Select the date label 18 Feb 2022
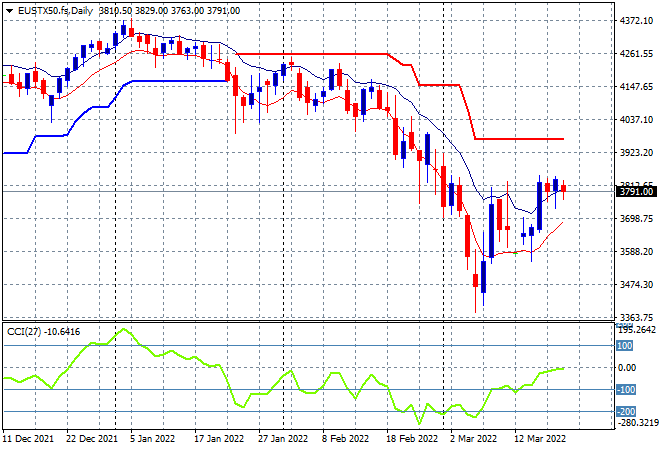 [x=412, y=439]
